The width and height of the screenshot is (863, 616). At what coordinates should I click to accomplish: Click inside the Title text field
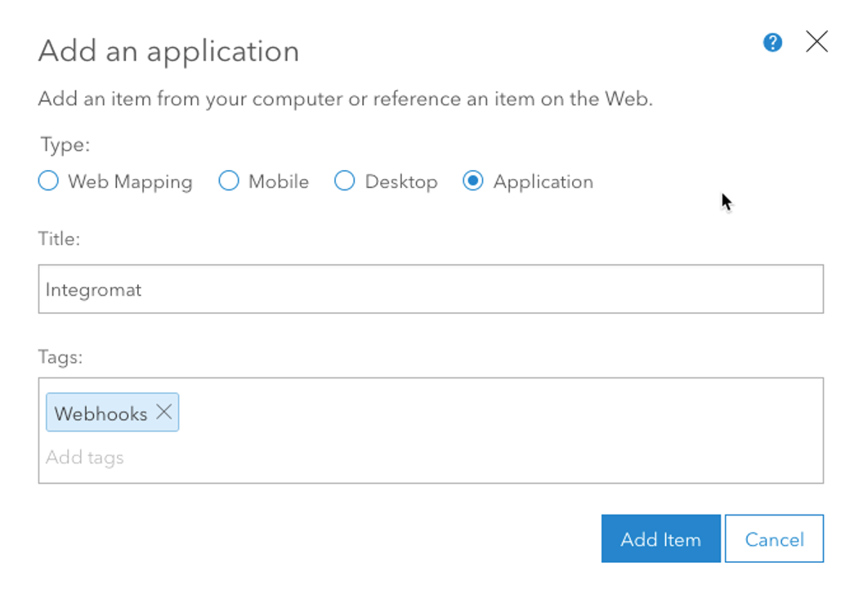327,288
